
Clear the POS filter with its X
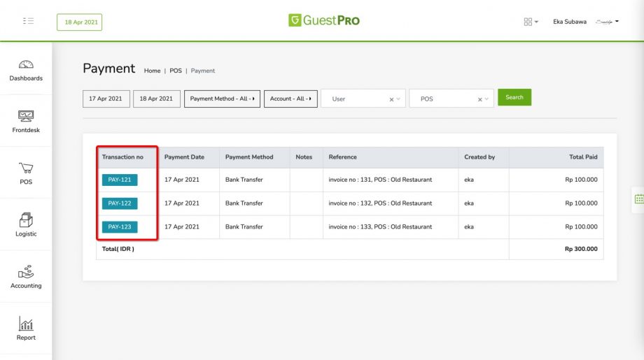click(x=479, y=99)
